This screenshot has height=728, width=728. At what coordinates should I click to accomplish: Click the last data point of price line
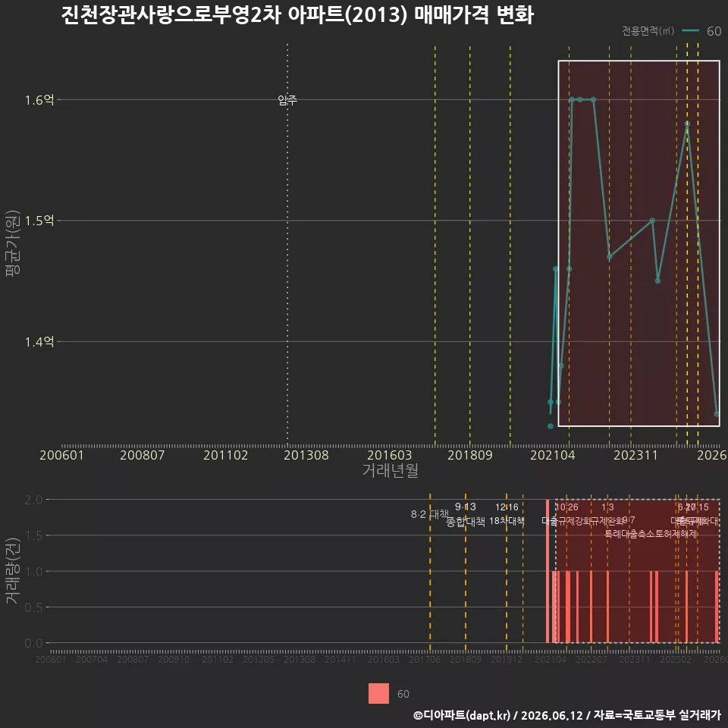717,414
